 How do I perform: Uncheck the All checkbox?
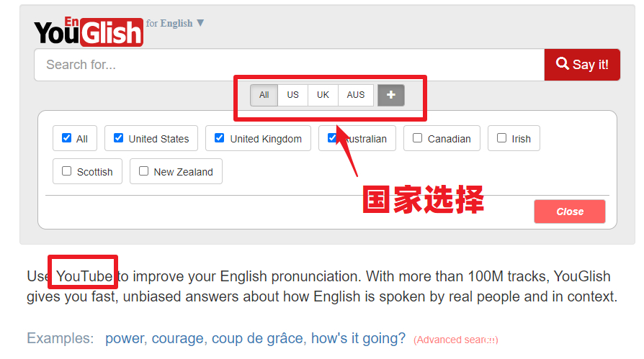[66, 138]
